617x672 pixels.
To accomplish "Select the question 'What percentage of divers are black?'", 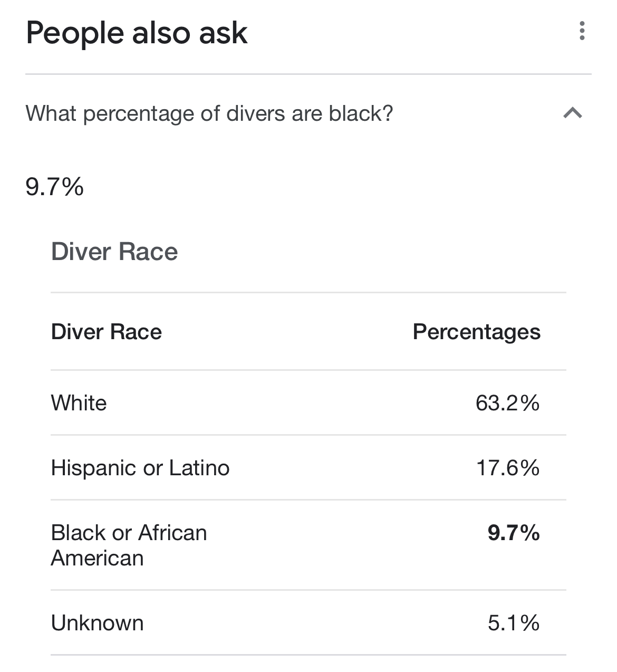I will point(209,113).
